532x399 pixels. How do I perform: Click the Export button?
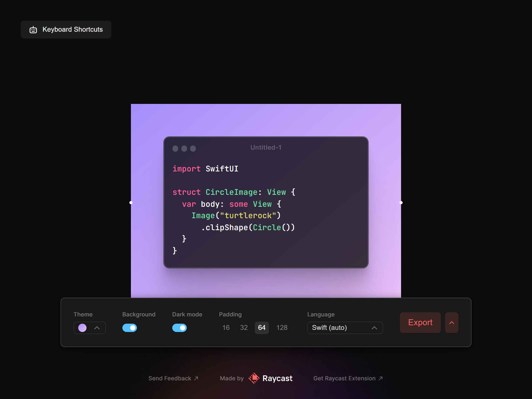420,323
